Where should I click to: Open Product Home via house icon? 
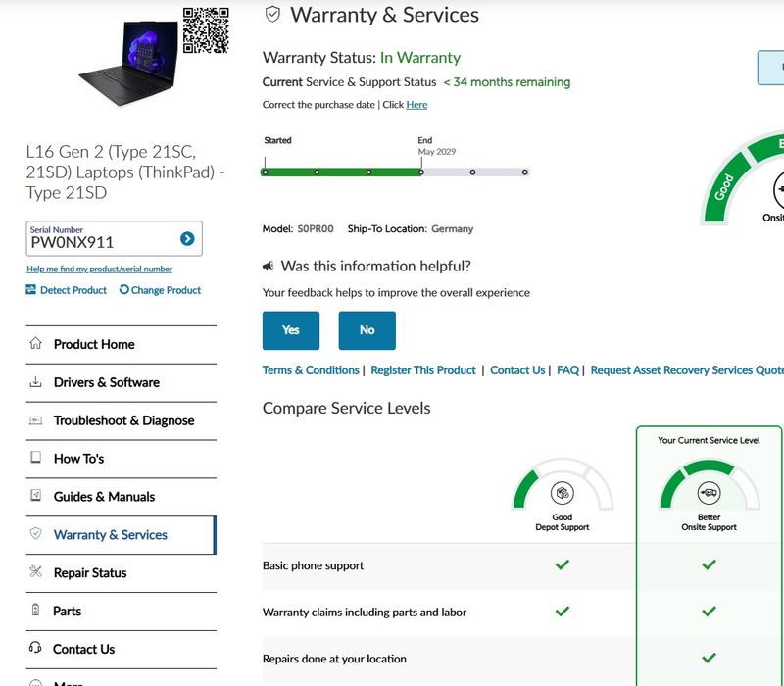pyautogui.click(x=35, y=343)
